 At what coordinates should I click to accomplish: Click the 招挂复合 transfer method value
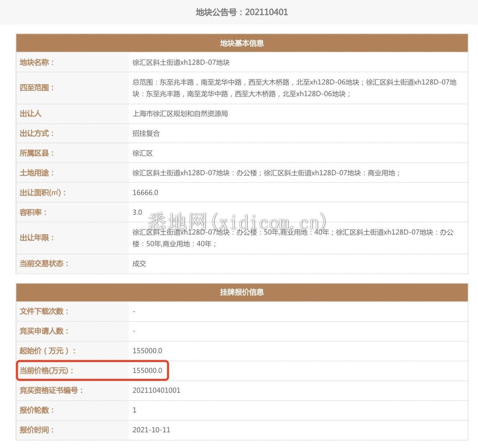tap(146, 134)
